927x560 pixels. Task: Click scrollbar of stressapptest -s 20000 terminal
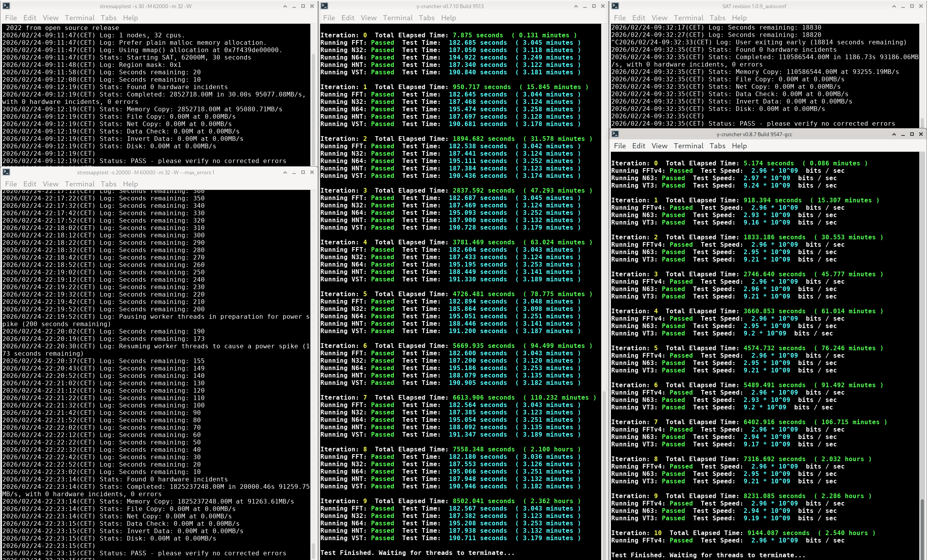(x=313, y=551)
